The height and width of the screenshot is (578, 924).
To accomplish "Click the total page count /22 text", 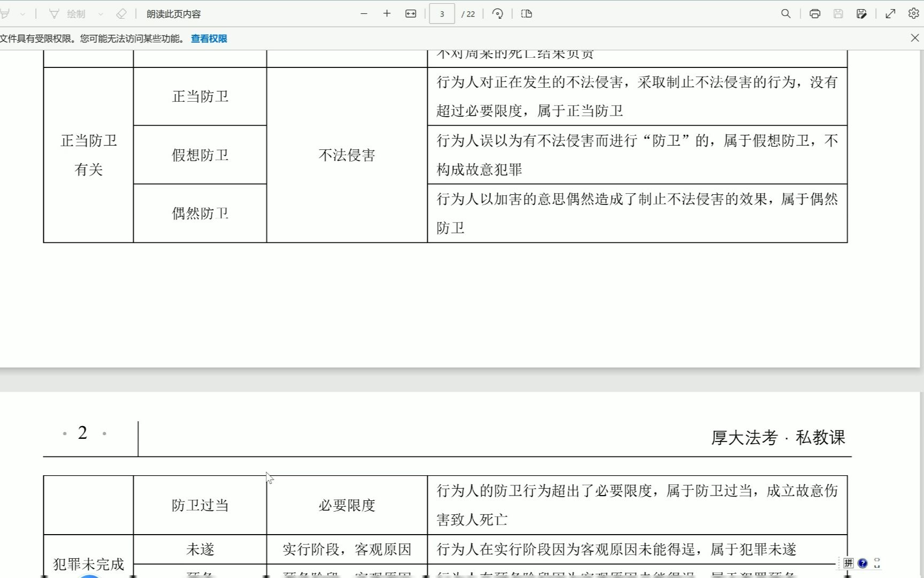I will (x=468, y=14).
